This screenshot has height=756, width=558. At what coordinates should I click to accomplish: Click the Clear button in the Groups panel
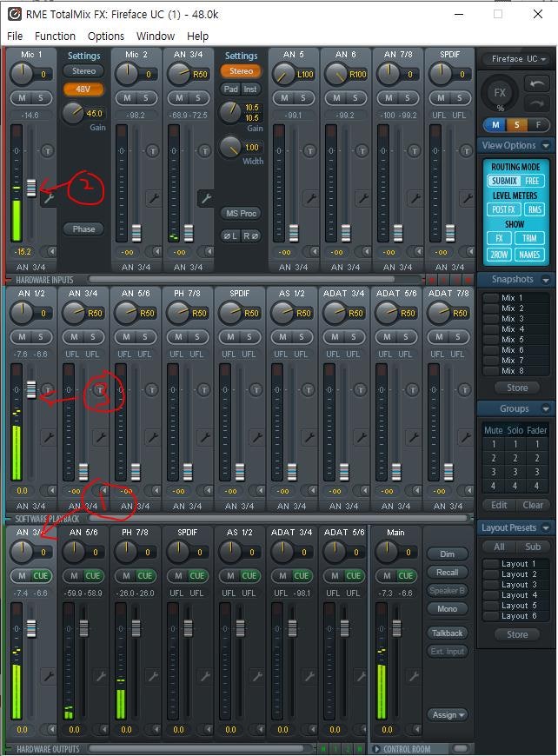[x=533, y=505]
